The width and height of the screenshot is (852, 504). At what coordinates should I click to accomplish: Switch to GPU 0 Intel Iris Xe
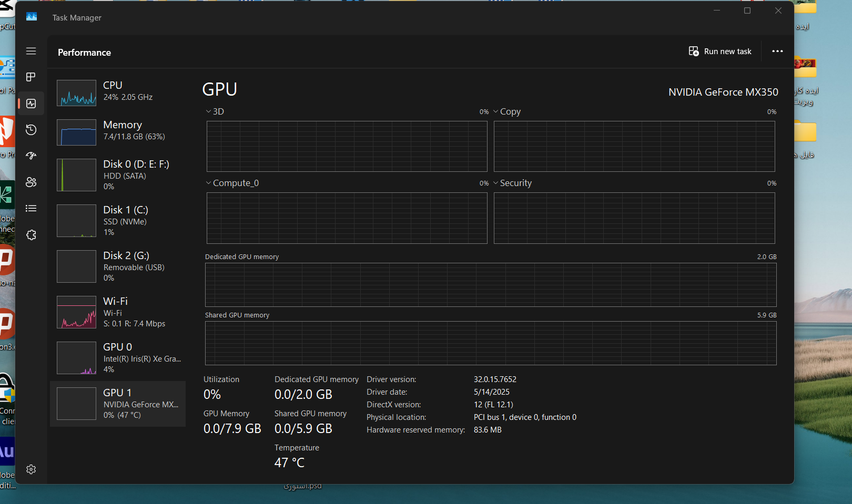(x=118, y=357)
